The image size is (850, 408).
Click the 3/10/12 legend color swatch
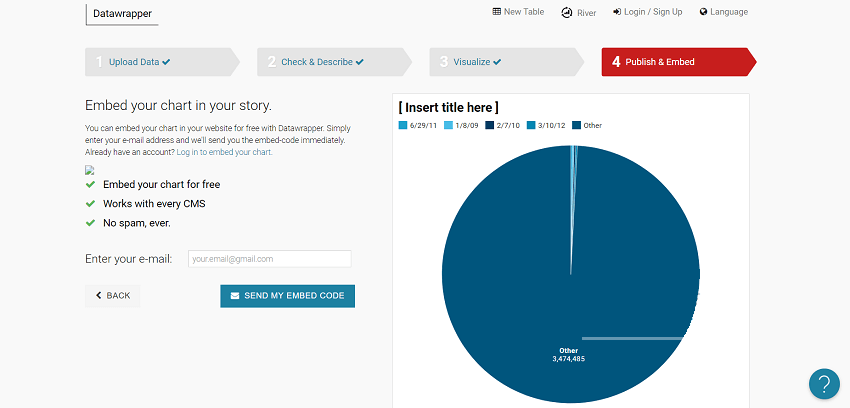click(x=531, y=126)
